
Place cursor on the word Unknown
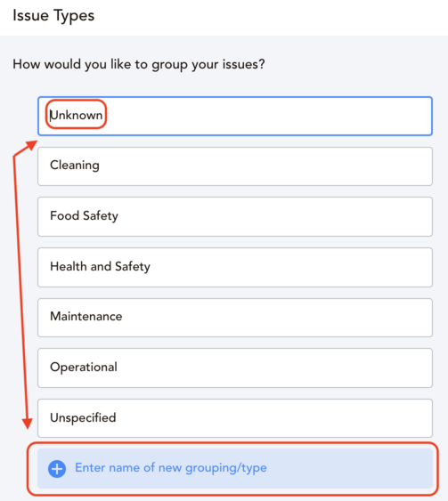(x=76, y=115)
